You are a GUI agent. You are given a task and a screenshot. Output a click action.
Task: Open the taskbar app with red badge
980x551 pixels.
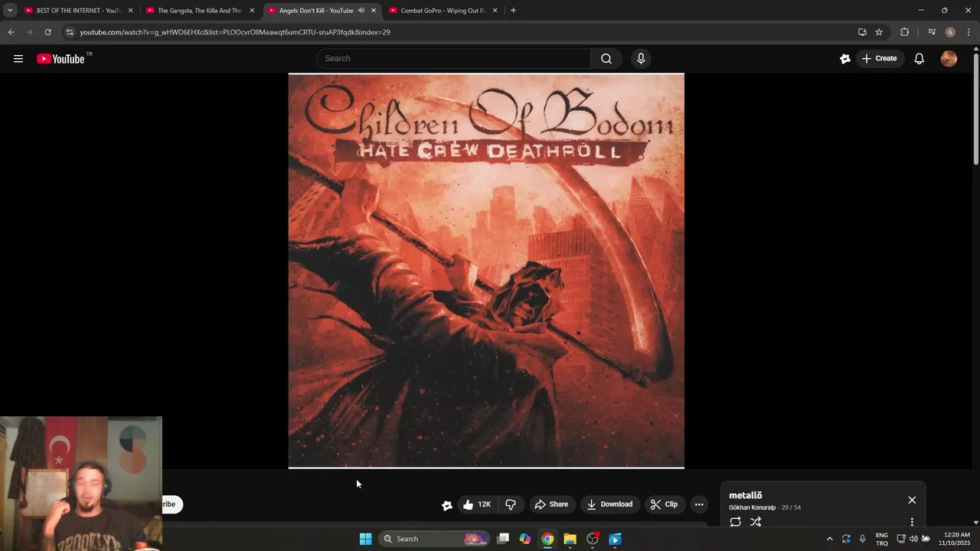pos(593,539)
